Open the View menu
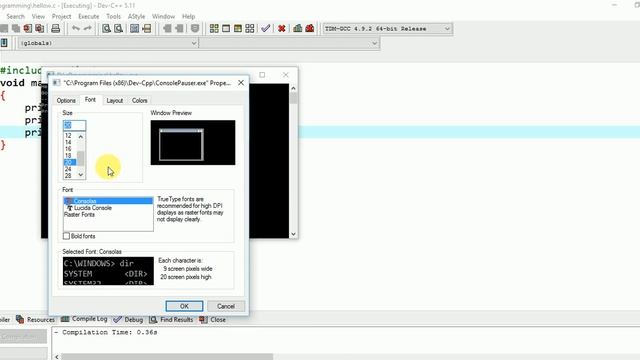 [x=38, y=16]
